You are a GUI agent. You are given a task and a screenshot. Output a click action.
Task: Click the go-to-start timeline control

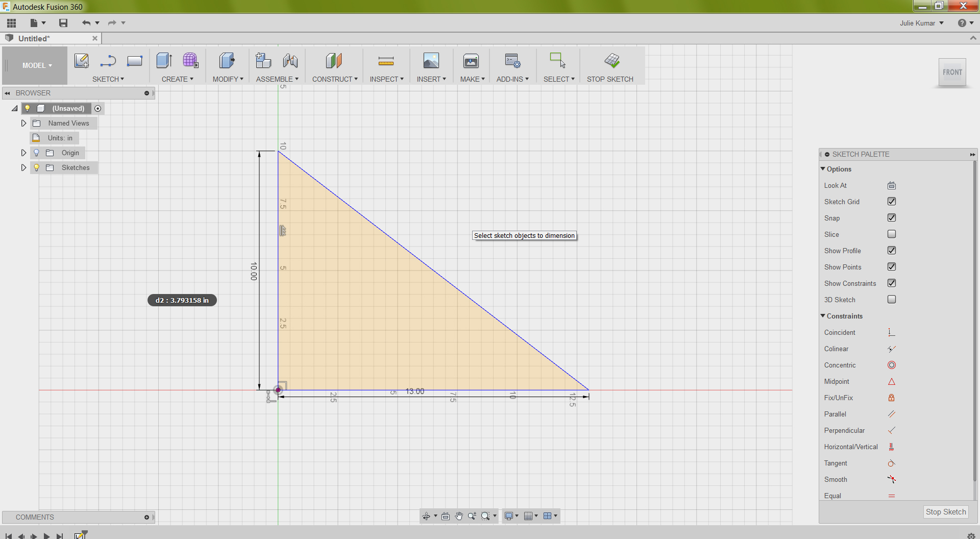point(8,536)
